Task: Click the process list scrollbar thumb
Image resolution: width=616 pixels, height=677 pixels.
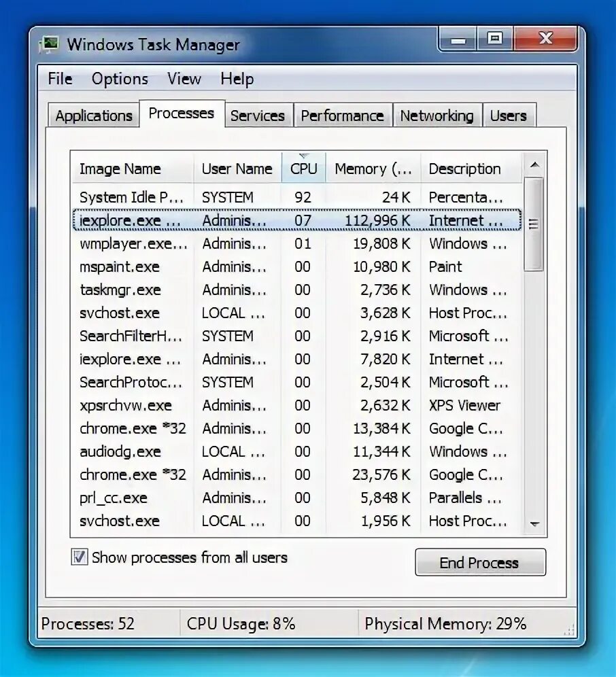Action: (534, 224)
